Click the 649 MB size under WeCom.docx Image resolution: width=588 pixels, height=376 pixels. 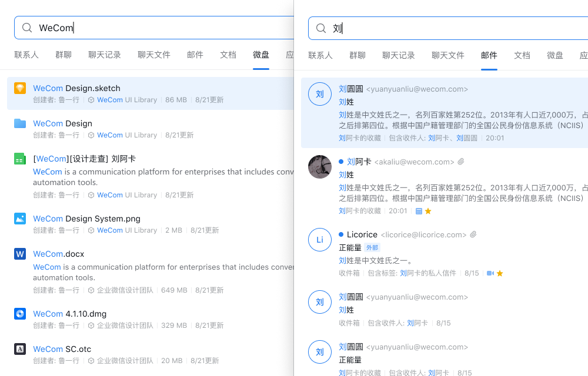174,290
